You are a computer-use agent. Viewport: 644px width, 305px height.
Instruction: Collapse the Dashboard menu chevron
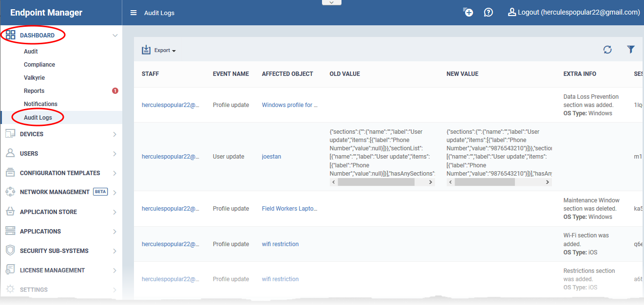coord(115,36)
